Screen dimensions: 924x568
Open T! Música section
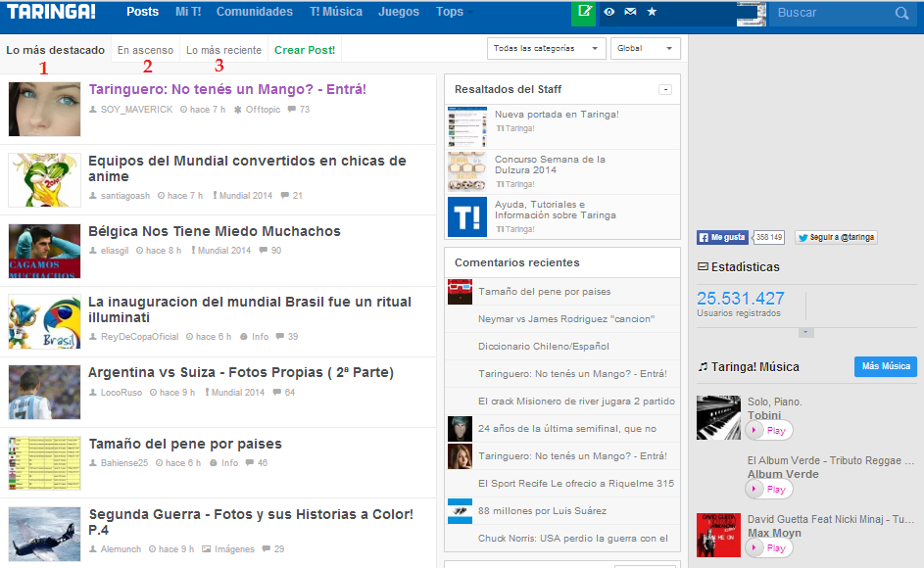point(336,12)
